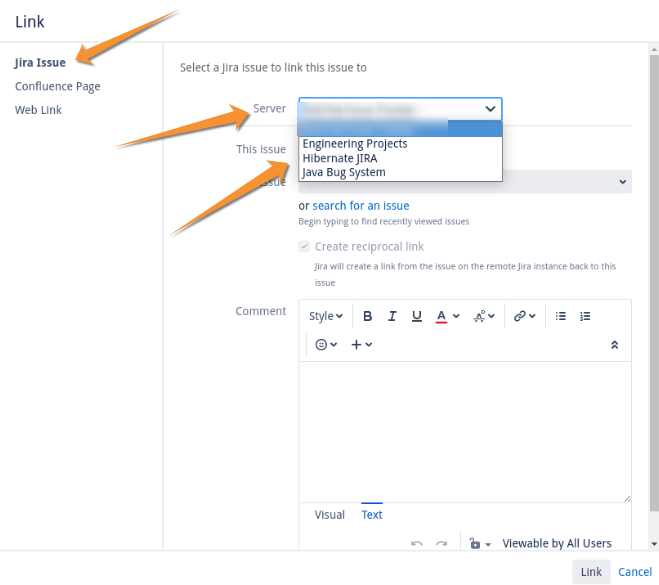Select the highlighted blurred server option
Screen dimensions: 659x585
point(400,129)
